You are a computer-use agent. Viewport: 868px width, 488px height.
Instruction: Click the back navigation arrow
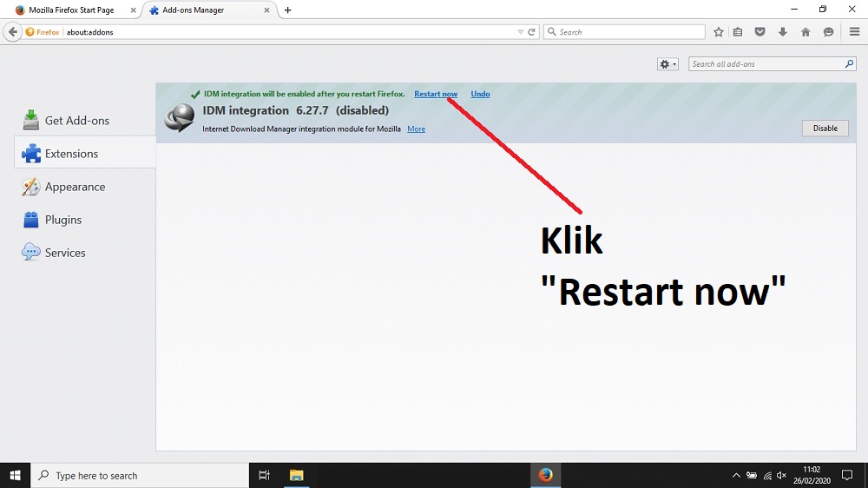tap(12, 32)
